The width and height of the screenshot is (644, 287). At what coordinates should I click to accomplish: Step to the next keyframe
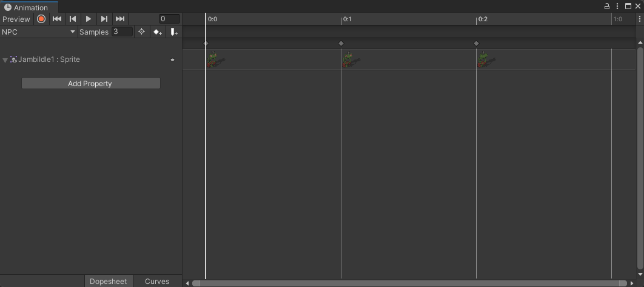(x=104, y=19)
